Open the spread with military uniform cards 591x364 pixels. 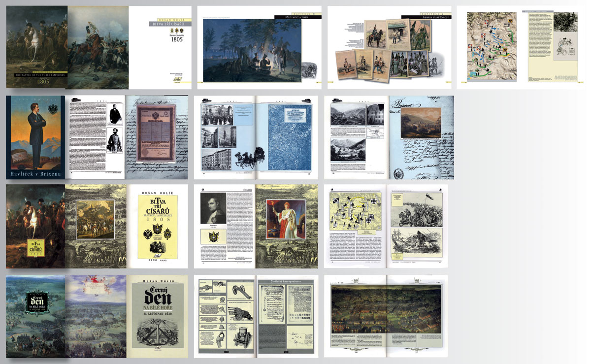point(390,47)
